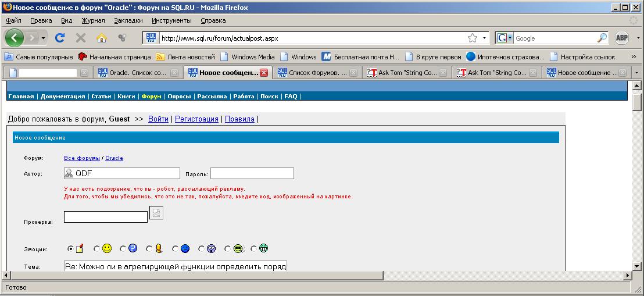Go to the browser Home page icon
644x296 pixels.
tap(101, 38)
